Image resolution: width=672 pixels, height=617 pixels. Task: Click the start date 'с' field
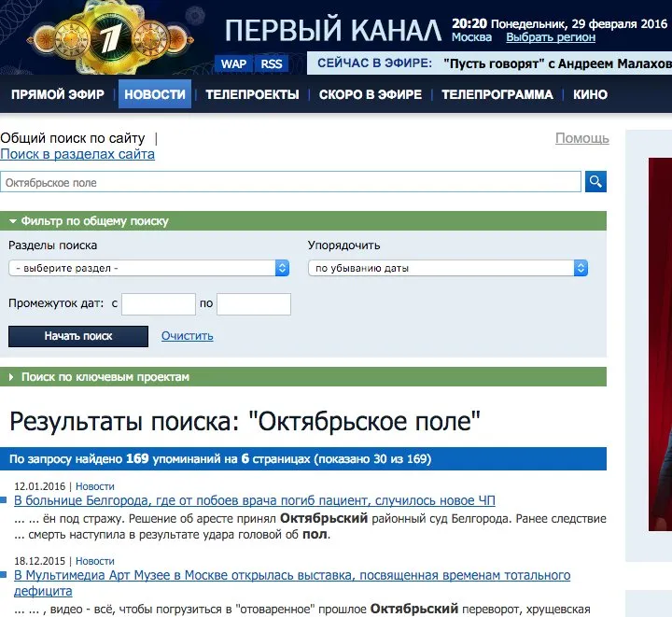tap(159, 303)
